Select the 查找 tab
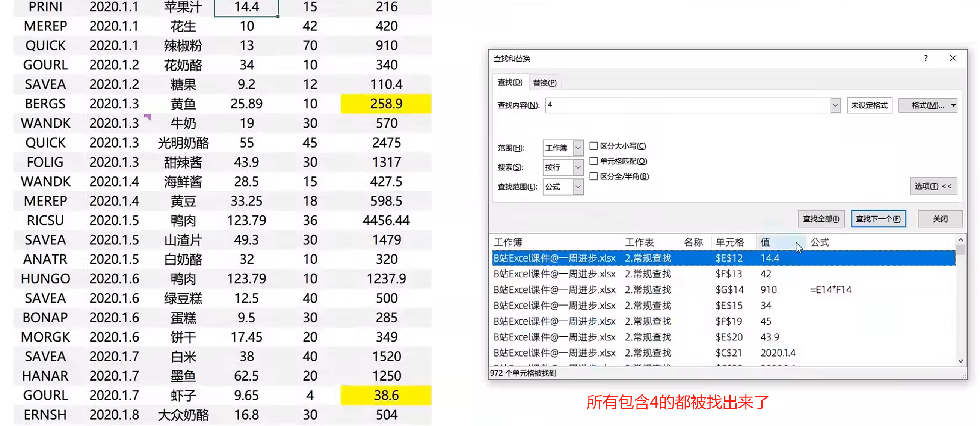 (510, 83)
